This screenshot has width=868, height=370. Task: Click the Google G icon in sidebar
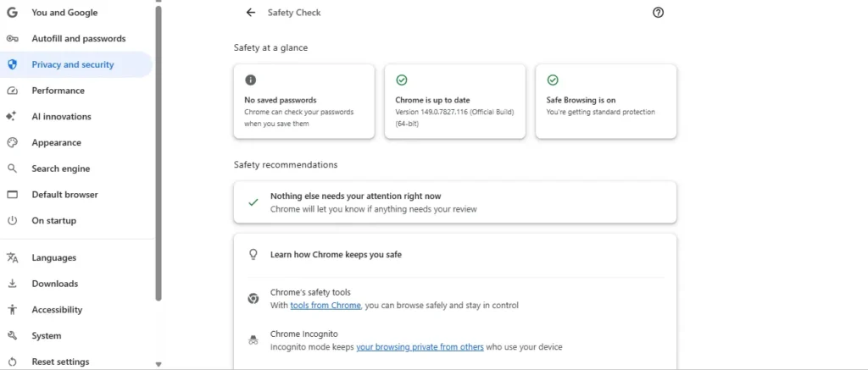pyautogui.click(x=12, y=12)
